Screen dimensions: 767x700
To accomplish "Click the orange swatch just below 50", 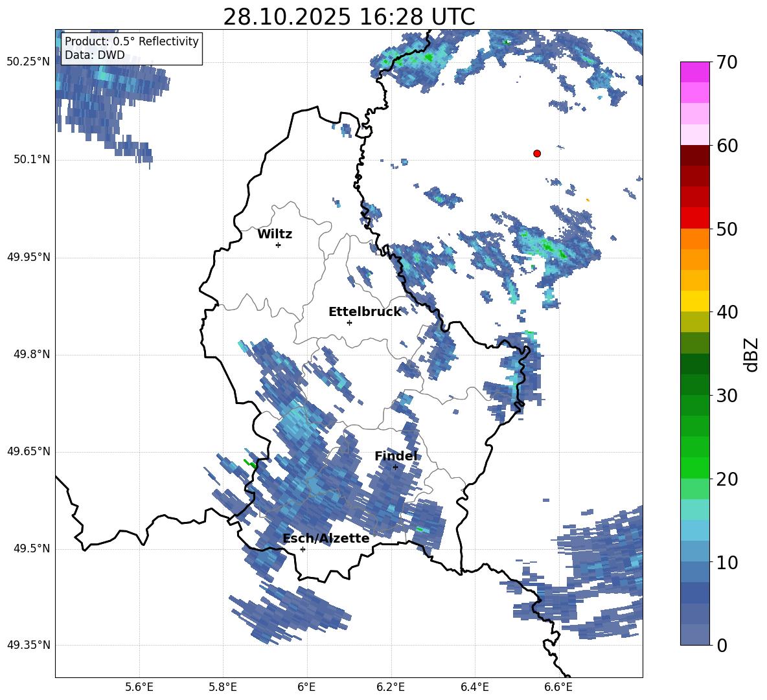I will pos(694,238).
